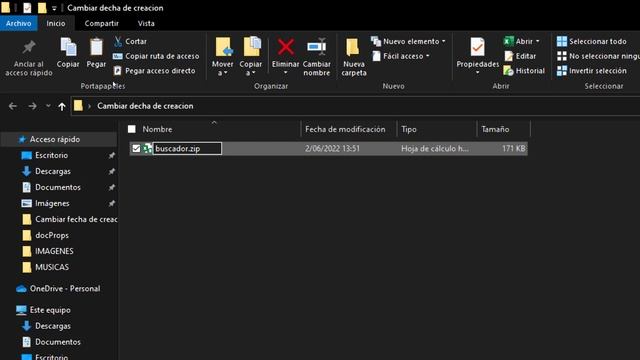Viewport: 640px width, 360px height.
Task: Expand the Eliminar dropdown arrow
Action: (x=286, y=73)
